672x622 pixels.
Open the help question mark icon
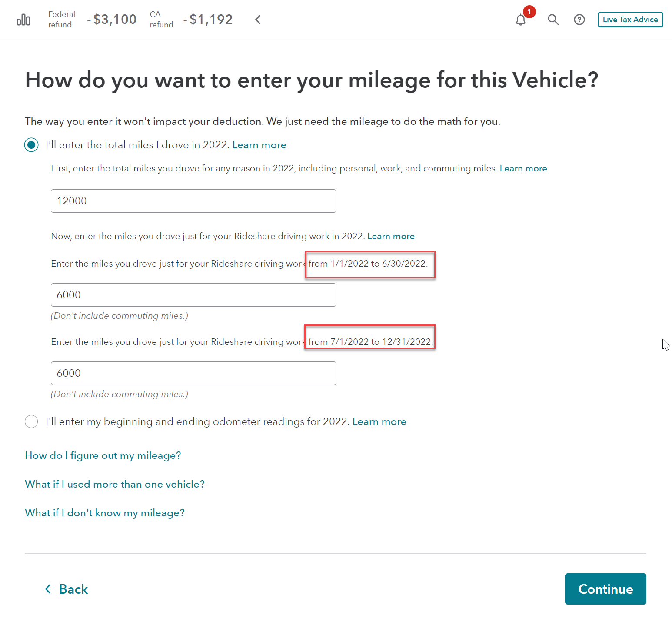(579, 20)
